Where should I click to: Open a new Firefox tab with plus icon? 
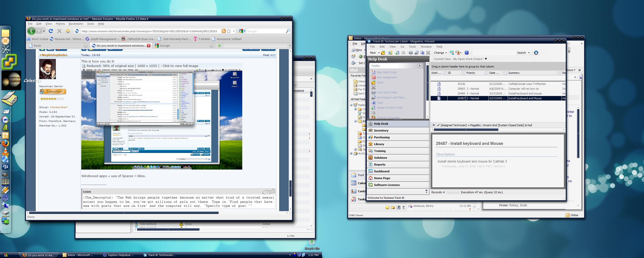[x=219, y=46]
